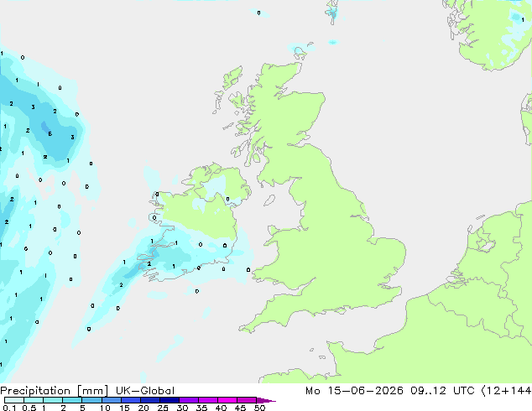Click the 0.5–1 mm legend color box
Viewport: 532px width, 411px height.
34,400
